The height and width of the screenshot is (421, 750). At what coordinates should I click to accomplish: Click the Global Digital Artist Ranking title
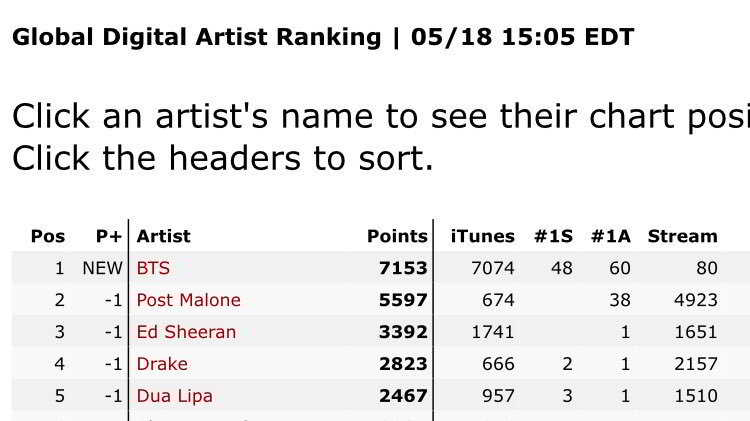196,39
